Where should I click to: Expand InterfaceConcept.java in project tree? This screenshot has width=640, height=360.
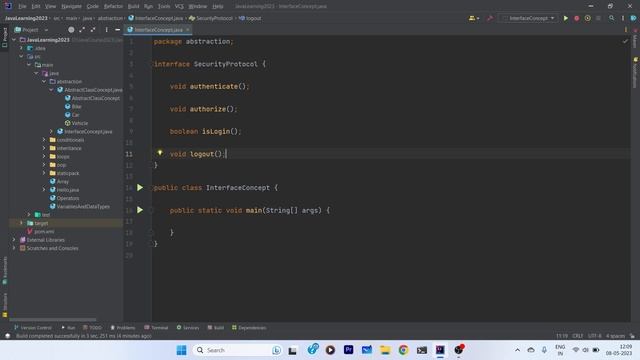pos(51,131)
